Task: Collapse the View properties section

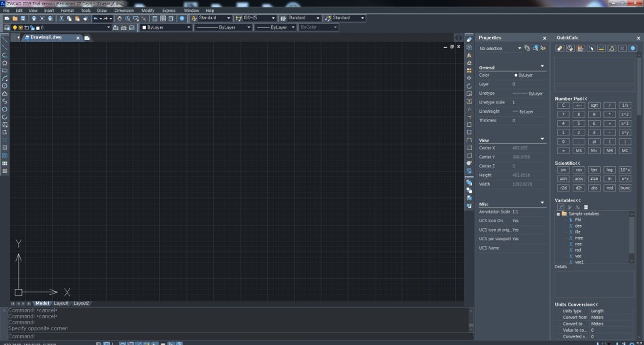Action: pos(542,139)
